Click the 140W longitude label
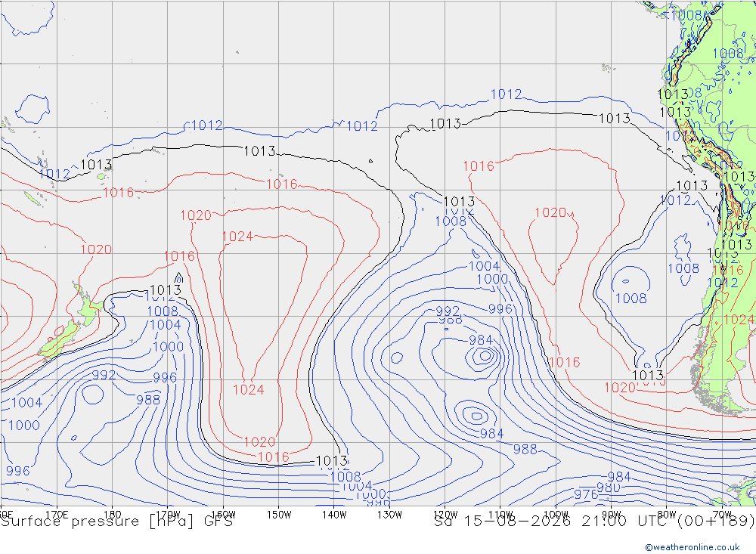 tap(335, 515)
